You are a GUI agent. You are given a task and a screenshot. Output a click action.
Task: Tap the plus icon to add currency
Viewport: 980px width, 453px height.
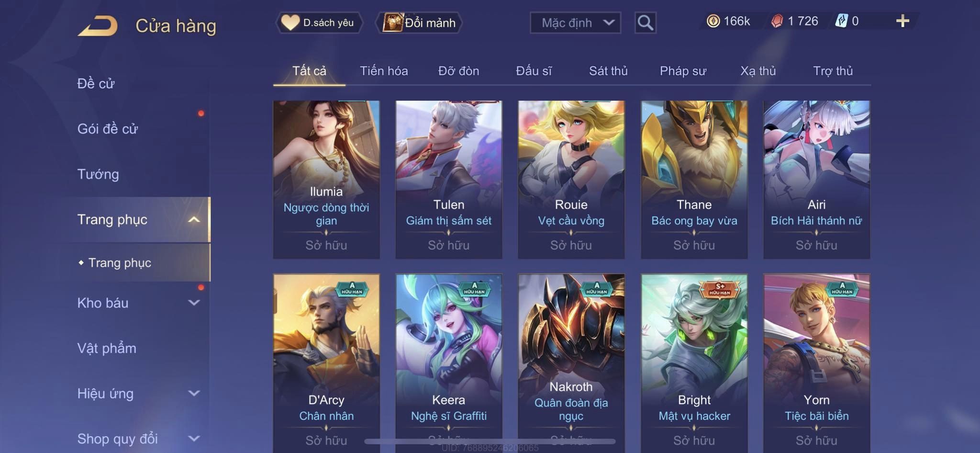pyautogui.click(x=902, y=21)
